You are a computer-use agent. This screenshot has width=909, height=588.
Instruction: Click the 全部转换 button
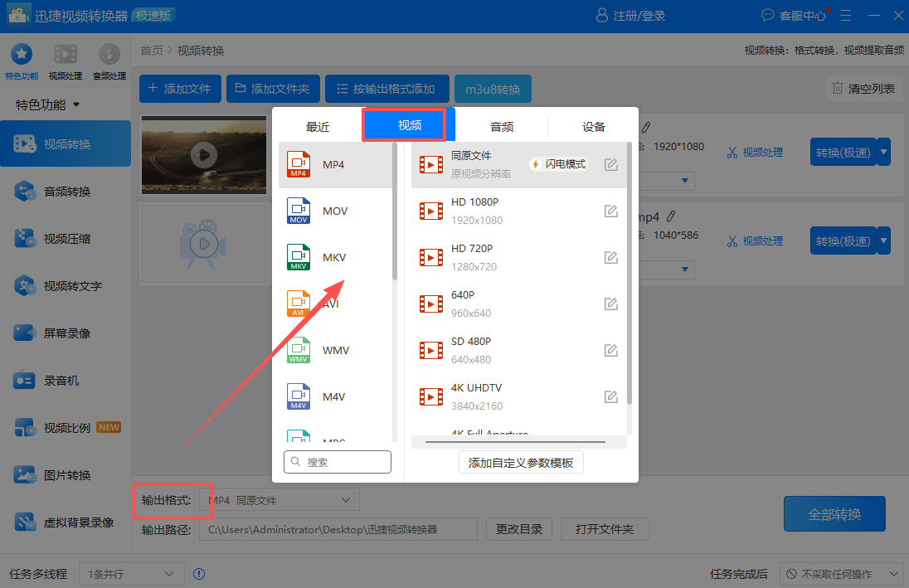click(834, 513)
